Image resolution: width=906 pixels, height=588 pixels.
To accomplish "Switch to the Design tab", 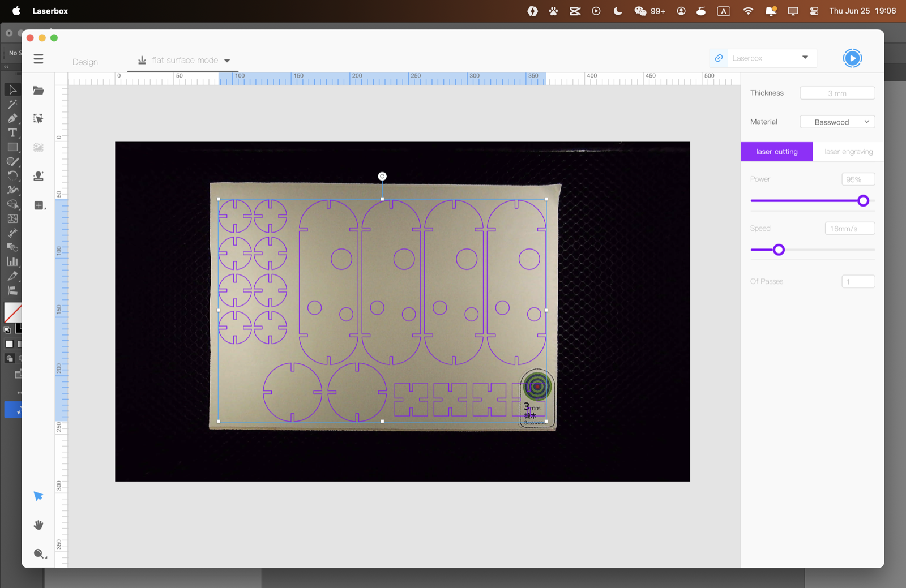I will tap(85, 62).
